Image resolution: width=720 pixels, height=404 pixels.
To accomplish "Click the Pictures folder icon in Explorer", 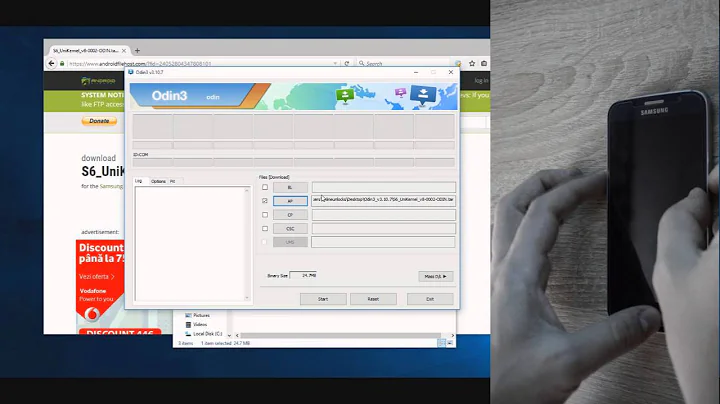I will point(188,315).
